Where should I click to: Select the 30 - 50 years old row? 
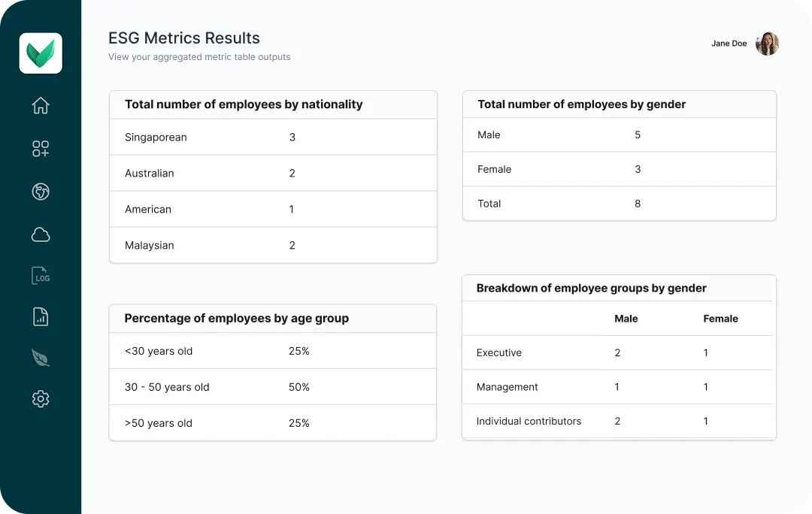(x=272, y=388)
